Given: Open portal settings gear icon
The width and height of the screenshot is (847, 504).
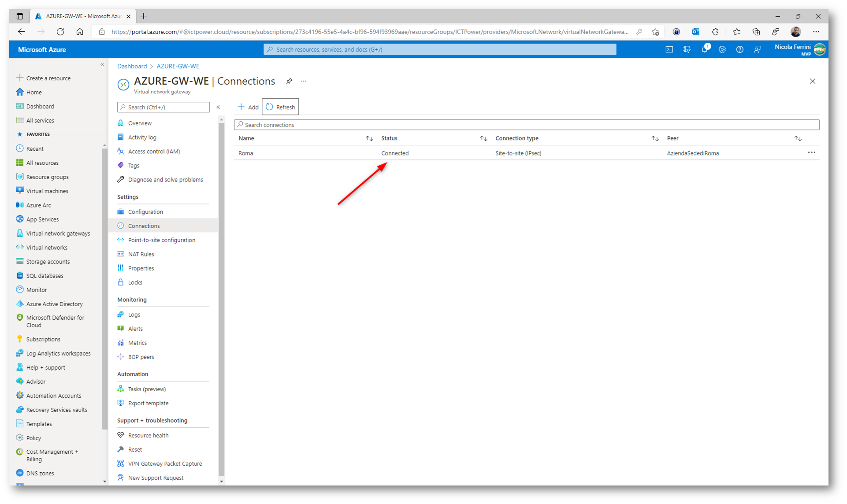Looking at the screenshot, I should 722,50.
